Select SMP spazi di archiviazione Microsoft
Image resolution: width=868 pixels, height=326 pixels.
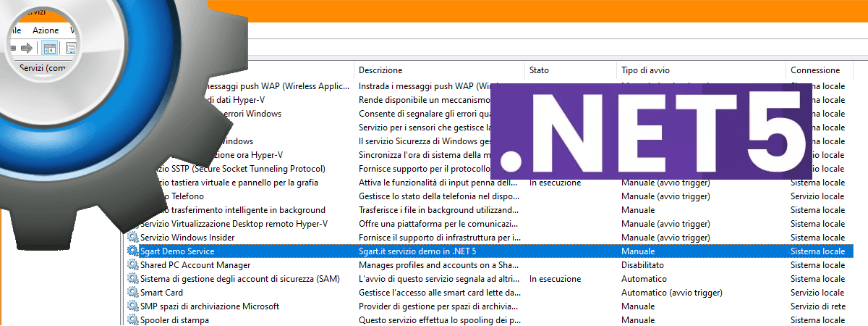point(210,306)
